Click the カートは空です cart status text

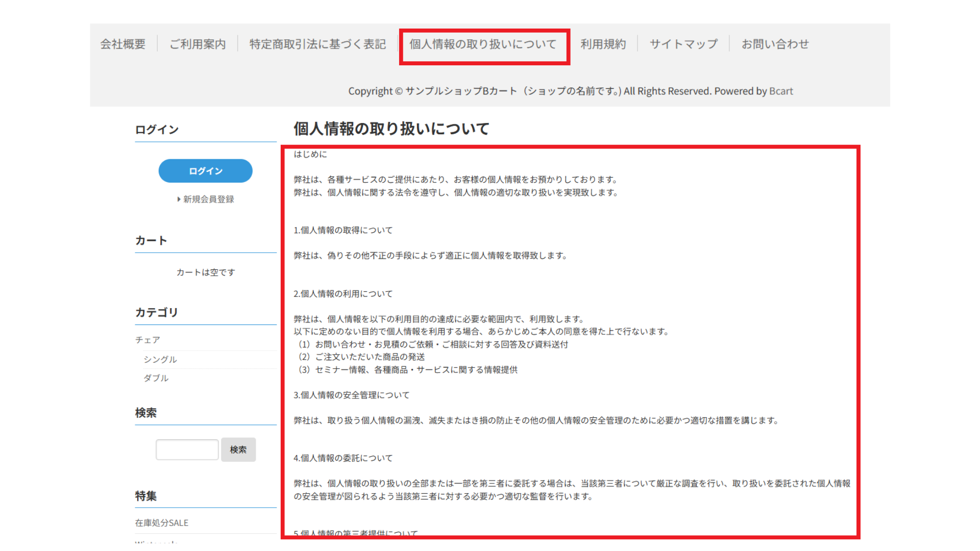point(206,272)
